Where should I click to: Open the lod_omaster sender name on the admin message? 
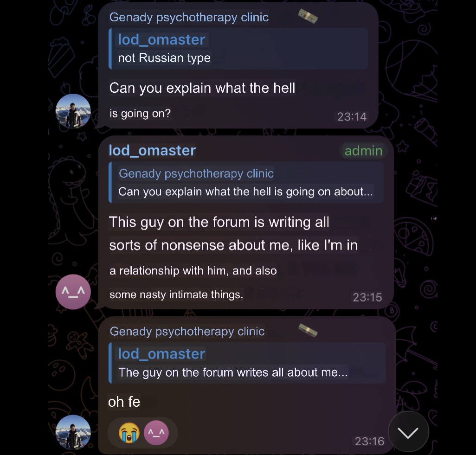point(152,151)
